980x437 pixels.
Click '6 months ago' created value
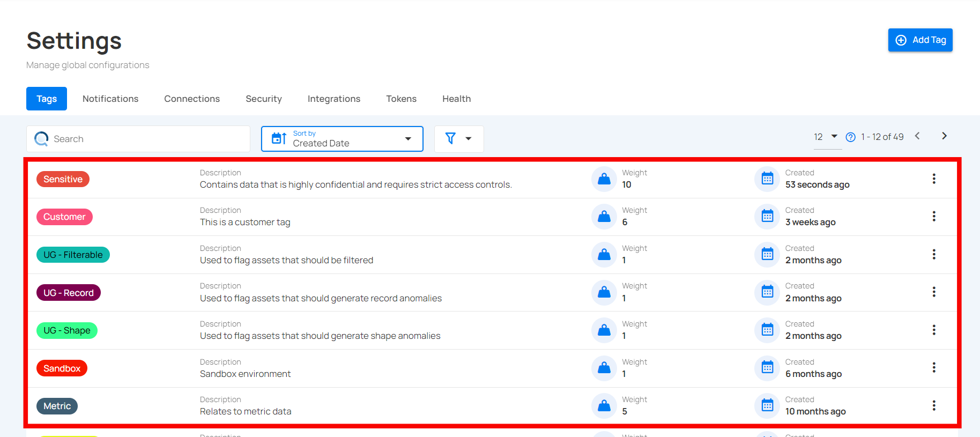point(813,374)
